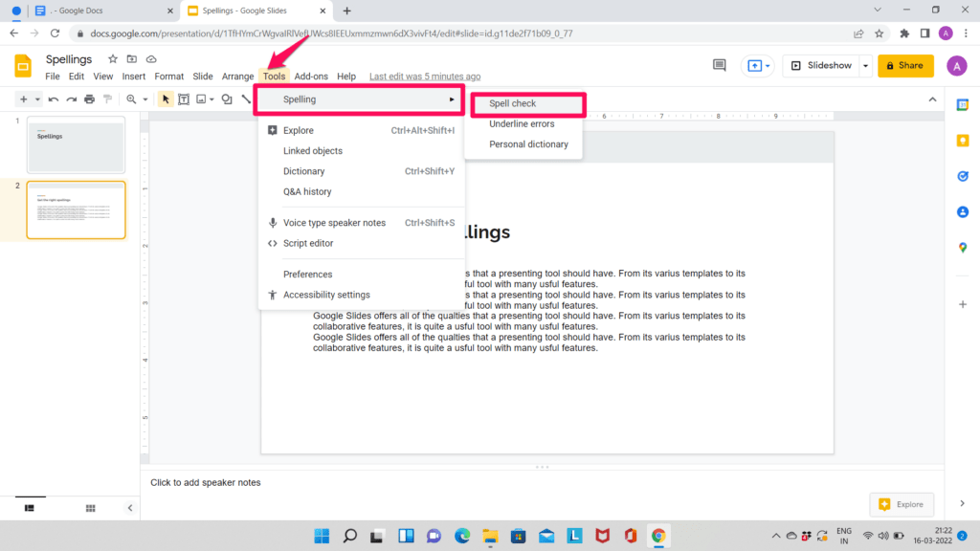Open Google Calendar in the side panel
Image resolution: width=980 pixels, height=551 pixels.
click(x=963, y=105)
